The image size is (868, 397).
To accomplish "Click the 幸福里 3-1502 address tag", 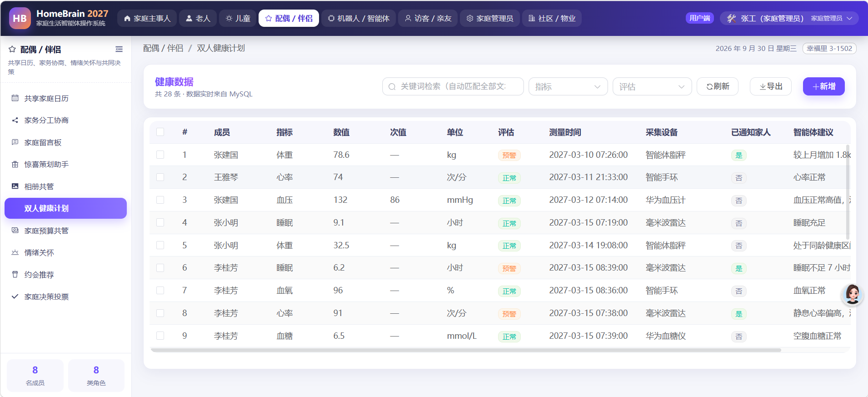I will click(x=829, y=49).
